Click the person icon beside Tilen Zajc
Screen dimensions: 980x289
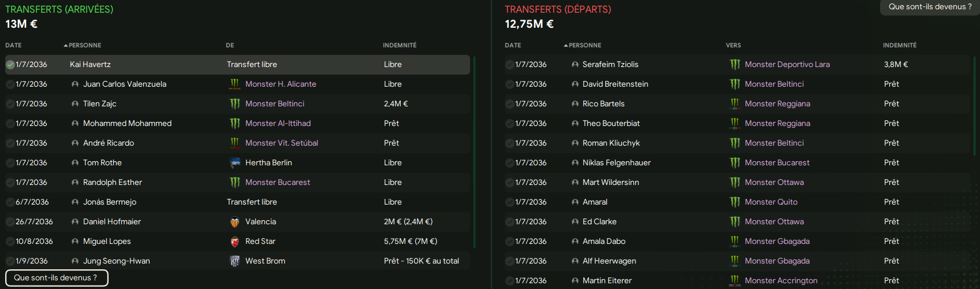point(75,104)
